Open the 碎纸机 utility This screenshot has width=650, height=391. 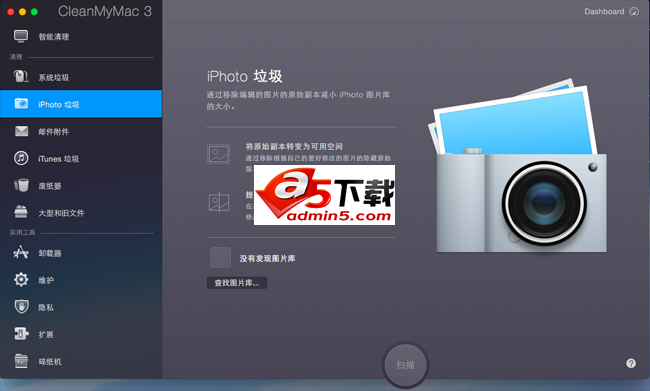(x=81, y=362)
